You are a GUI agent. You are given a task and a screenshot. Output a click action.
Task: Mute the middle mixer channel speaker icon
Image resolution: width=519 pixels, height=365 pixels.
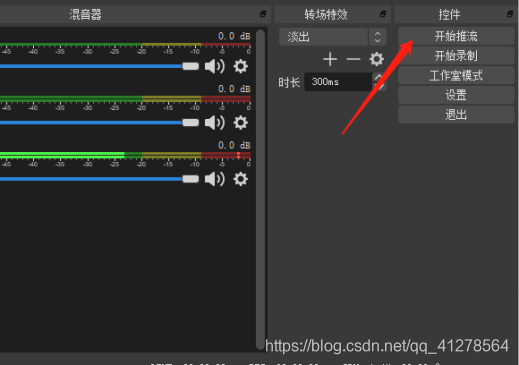[x=215, y=123]
